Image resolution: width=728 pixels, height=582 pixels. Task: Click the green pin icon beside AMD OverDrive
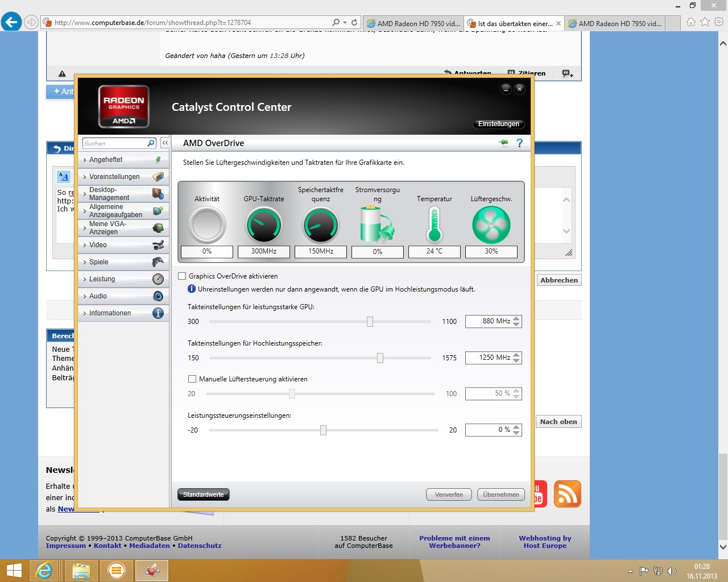503,143
